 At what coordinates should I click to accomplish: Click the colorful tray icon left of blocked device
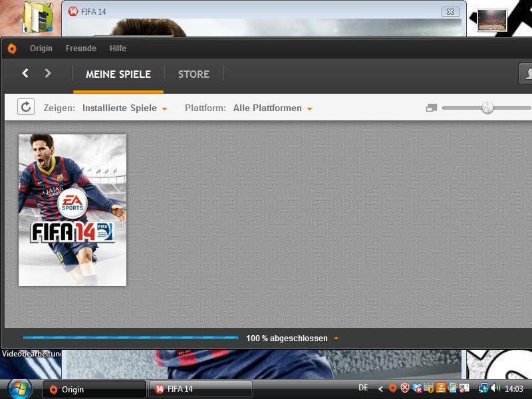click(x=452, y=388)
